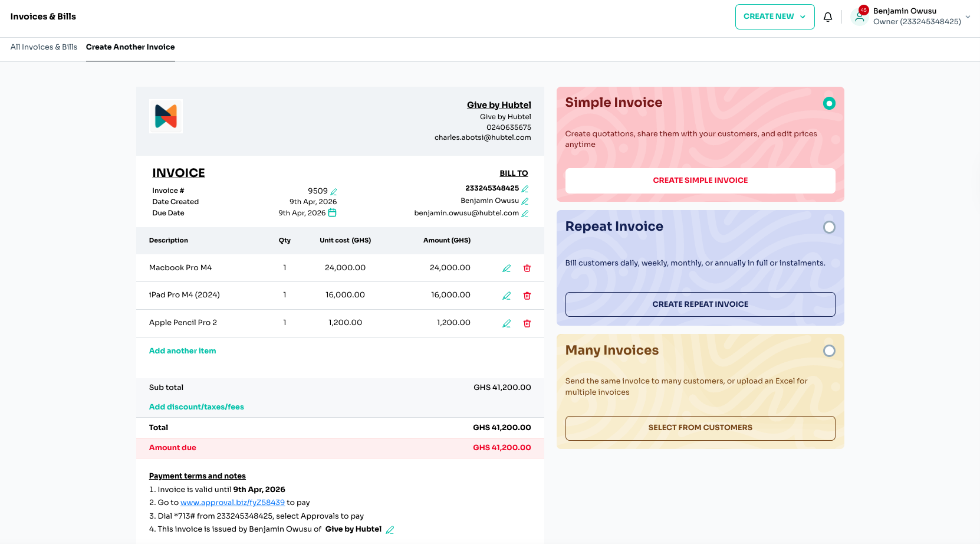Switch to All Invoices & Bills tab

pyautogui.click(x=44, y=47)
